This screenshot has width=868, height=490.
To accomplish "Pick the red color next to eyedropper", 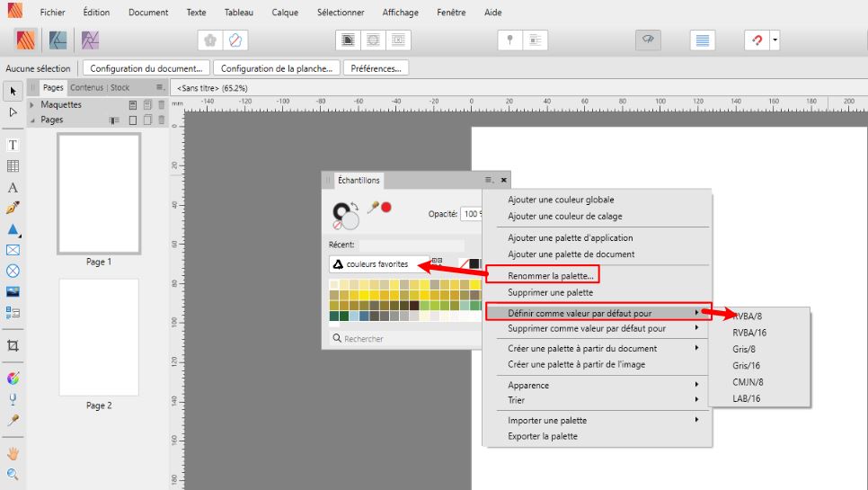I will (386, 207).
